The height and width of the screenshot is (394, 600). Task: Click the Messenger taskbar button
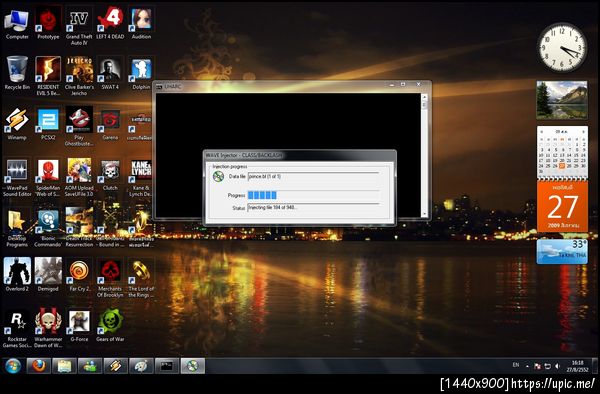[90, 366]
